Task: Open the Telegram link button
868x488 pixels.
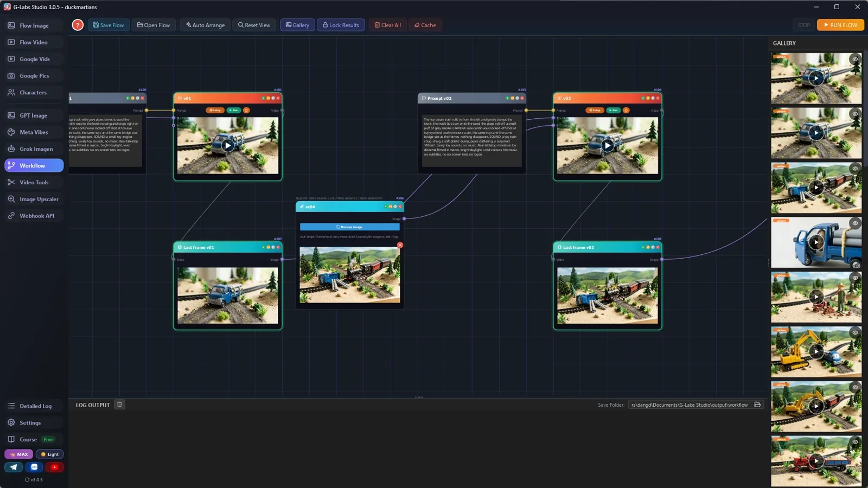Action: pyautogui.click(x=14, y=467)
